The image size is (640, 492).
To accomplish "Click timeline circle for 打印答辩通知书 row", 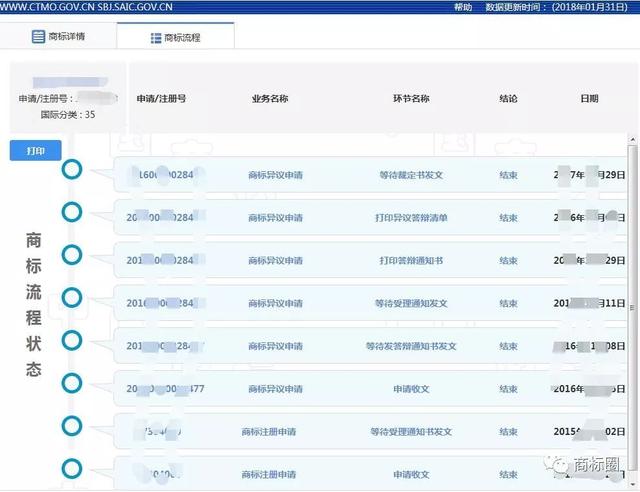I will pyautogui.click(x=72, y=255).
